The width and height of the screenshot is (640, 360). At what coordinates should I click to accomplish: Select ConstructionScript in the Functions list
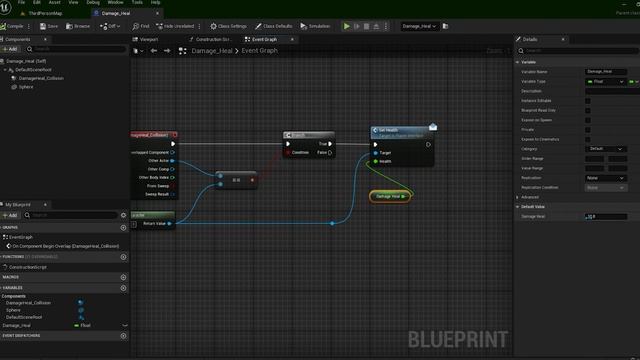[x=28, y=267]
